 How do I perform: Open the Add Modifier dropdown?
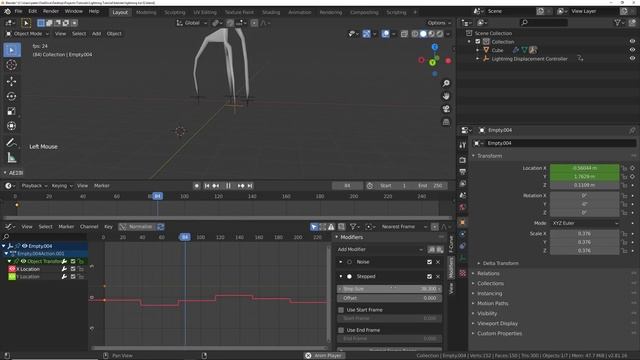point(380,249)
